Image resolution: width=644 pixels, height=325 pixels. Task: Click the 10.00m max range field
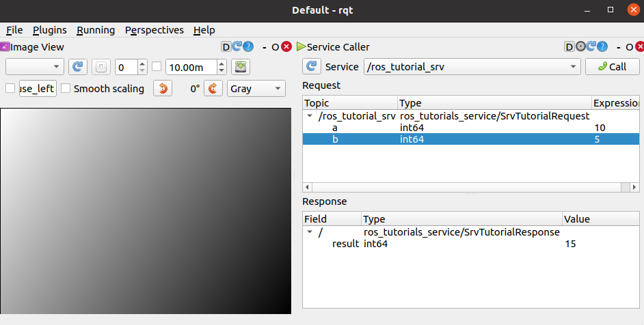(x=191, y=67)
